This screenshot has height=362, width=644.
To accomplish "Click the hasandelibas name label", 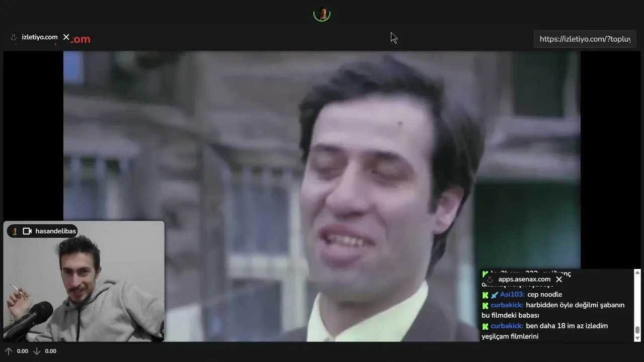I will (x=56, y=231).
